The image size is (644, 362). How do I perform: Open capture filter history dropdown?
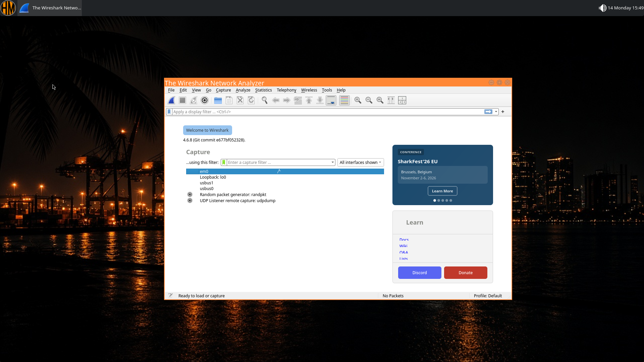click(333, 162)
